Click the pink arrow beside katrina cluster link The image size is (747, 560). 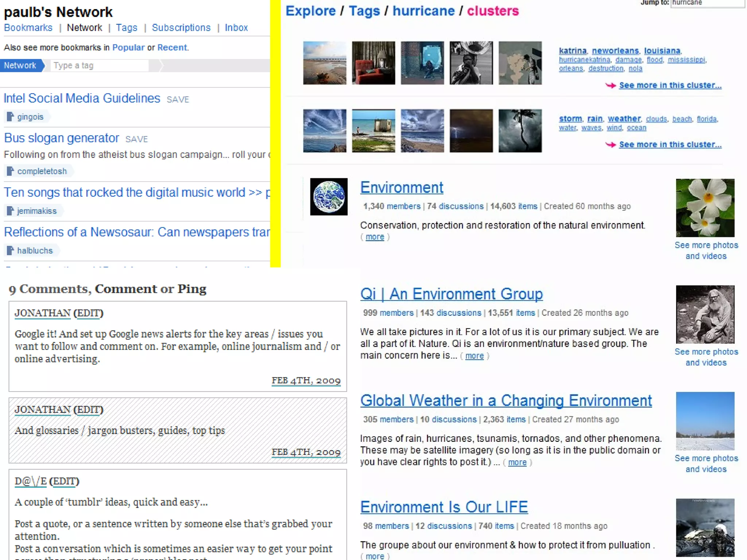[611, 85]
